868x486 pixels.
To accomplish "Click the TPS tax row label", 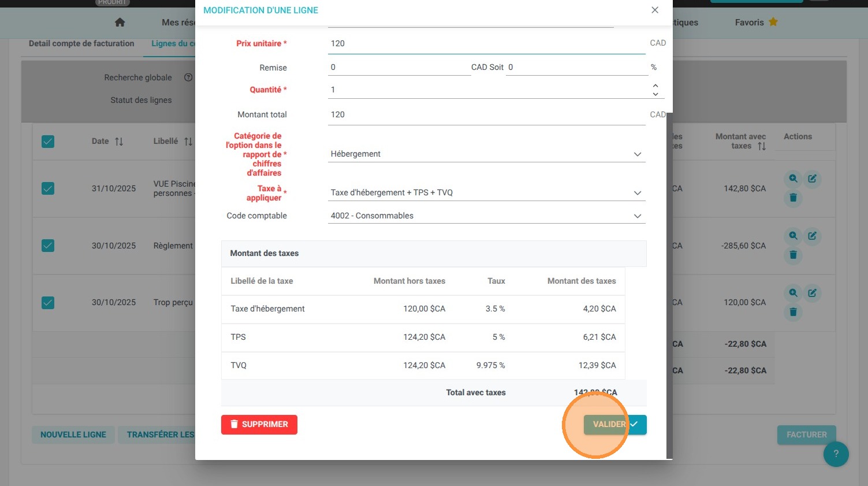I will (239, 337).
